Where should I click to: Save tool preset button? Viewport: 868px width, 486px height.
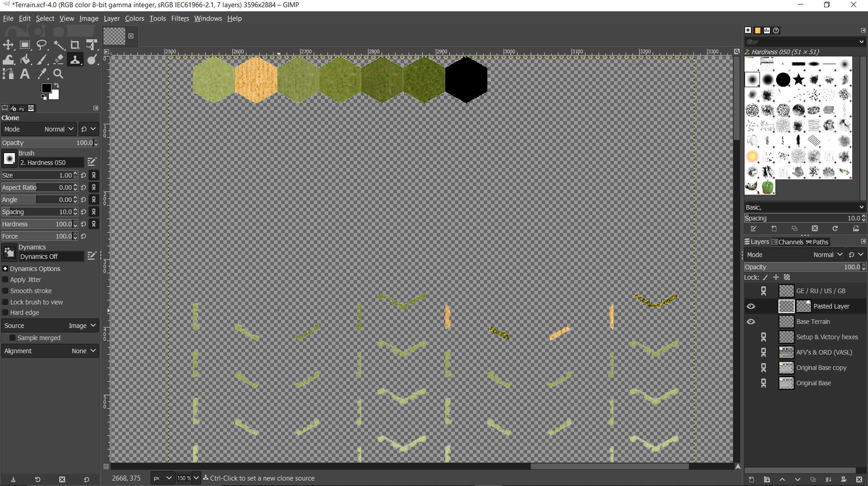(x=13, y=480)
